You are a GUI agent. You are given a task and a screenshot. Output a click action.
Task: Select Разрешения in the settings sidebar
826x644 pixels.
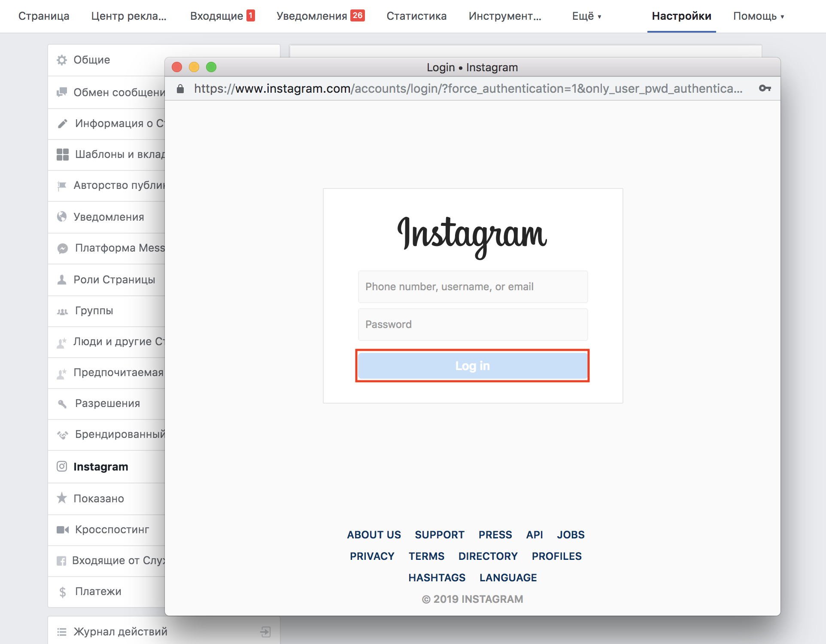[x=107, y=403]
